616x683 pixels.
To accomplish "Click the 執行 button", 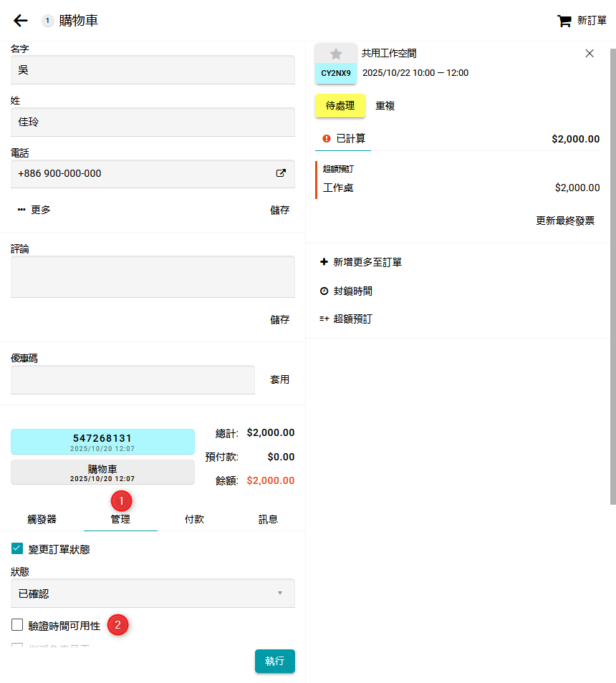I will [x=274, y=661].
